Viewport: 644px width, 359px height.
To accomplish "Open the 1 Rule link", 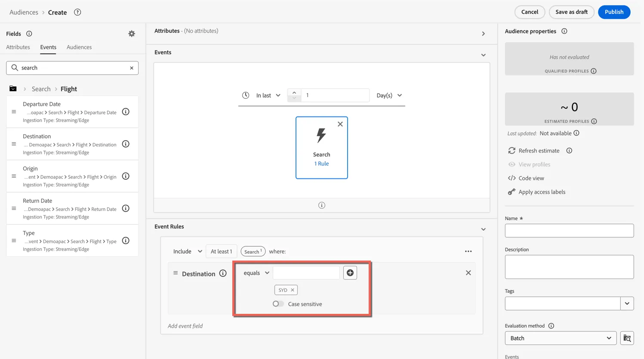I will point(321,164).
